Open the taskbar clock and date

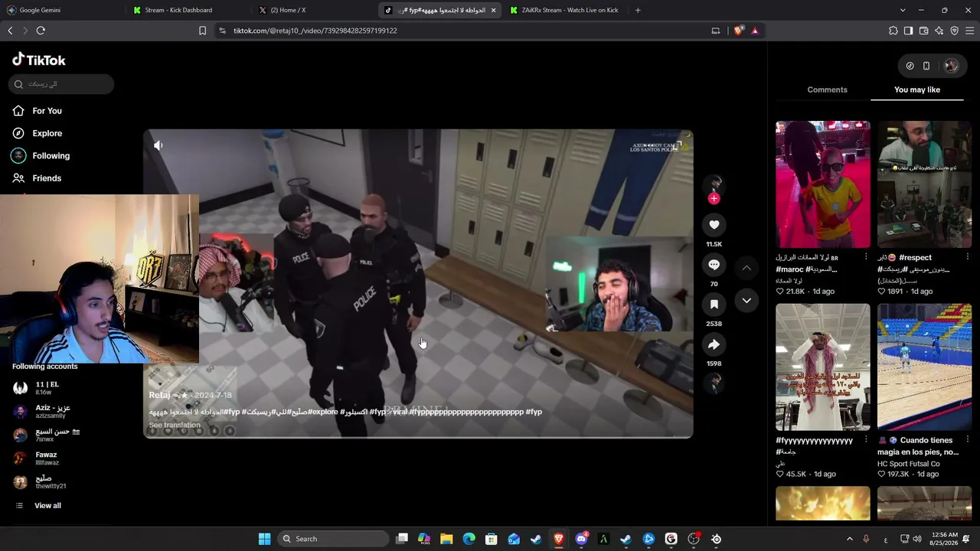[945, 539]
